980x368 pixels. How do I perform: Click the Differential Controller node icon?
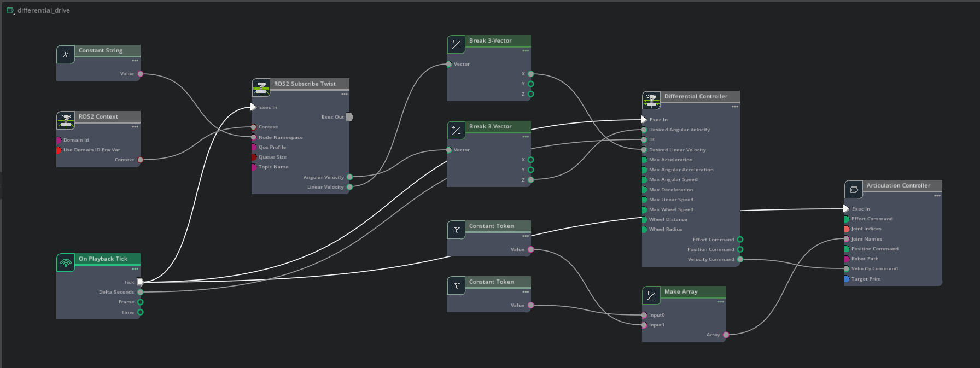coord(651,101)
